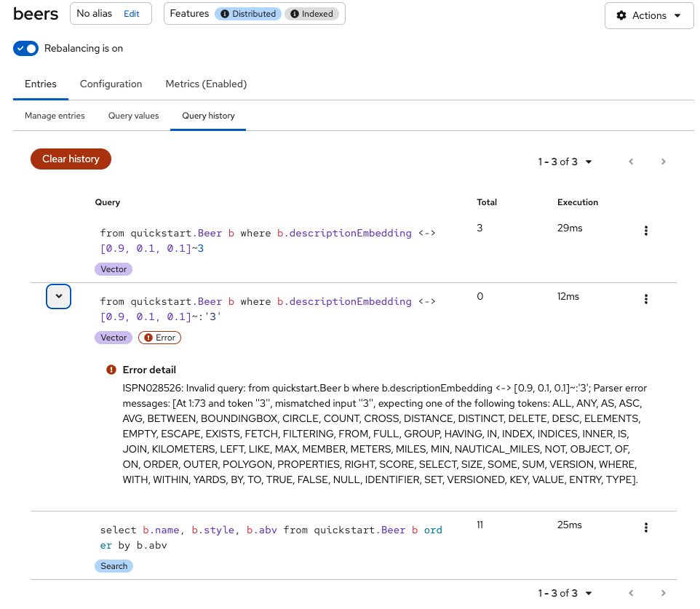Viewport: 700px width, 609px height.
Task: Click the 'No alias' label
Action: 94,14
